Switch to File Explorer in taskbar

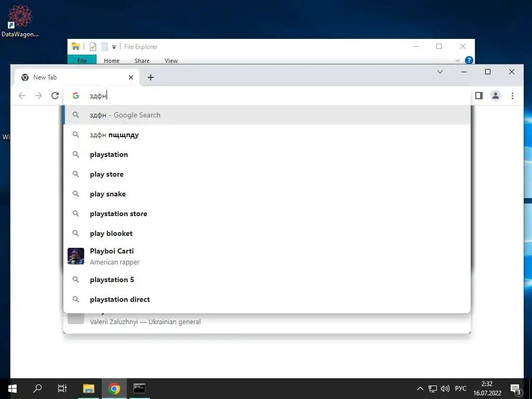(88, 389)
